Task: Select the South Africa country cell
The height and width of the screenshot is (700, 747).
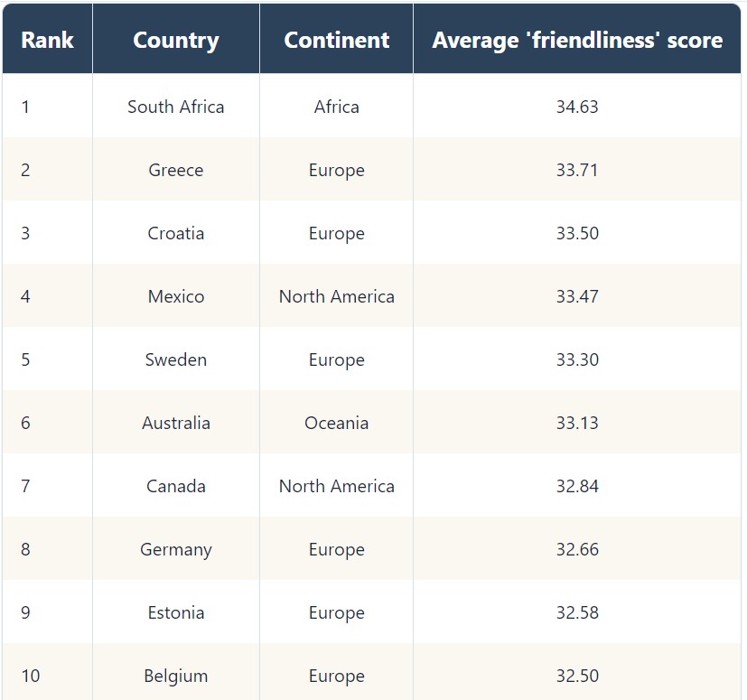Action: click(176, 107)
